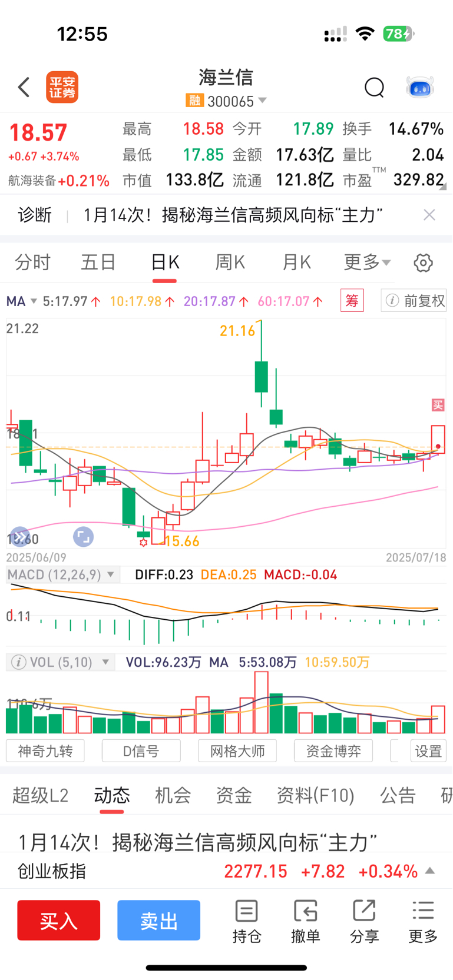Open the 资料(F10) tab
The image size is (453, 980).
tap(316, 796)
